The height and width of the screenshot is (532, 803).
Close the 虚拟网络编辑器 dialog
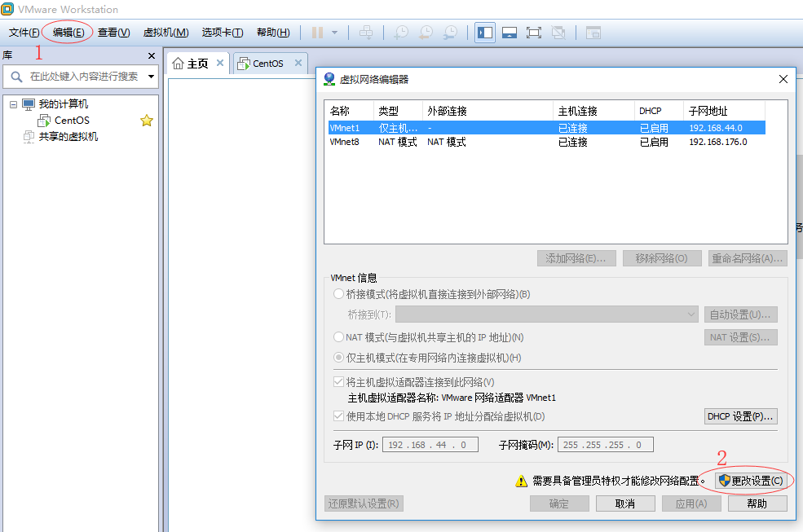click(x=783, y=79)
